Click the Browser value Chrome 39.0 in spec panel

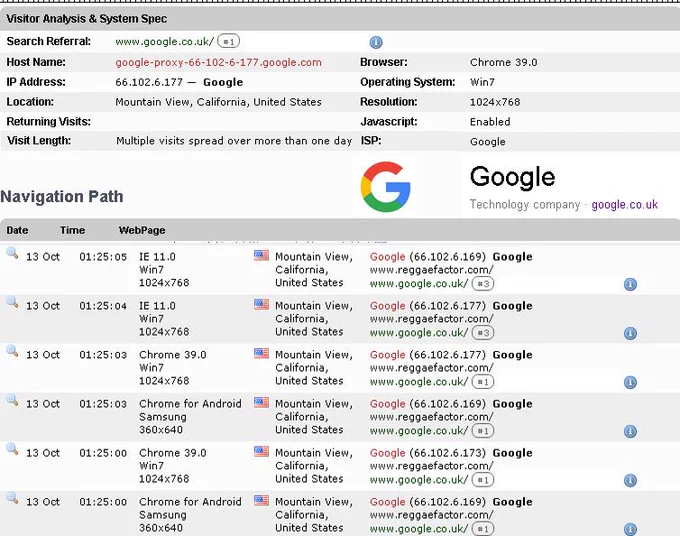[503, 62]
